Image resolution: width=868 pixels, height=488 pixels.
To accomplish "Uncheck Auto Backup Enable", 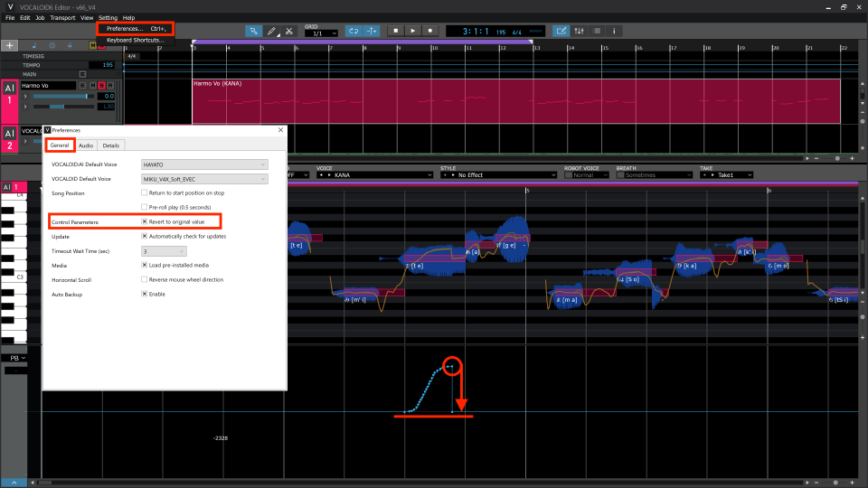I will click(145, 294).
